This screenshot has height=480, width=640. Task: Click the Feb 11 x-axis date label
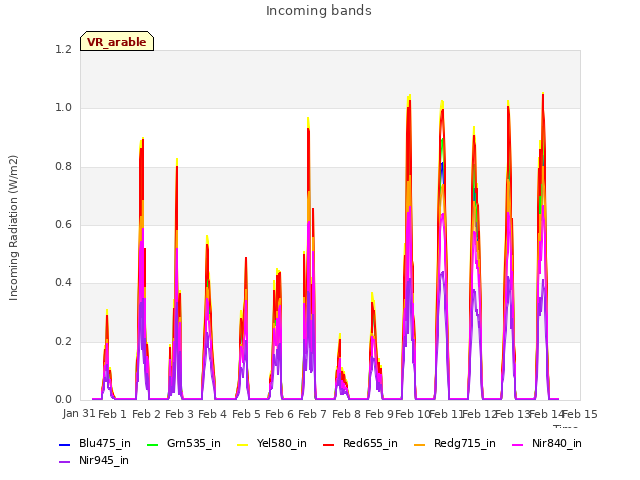[446, 414]
